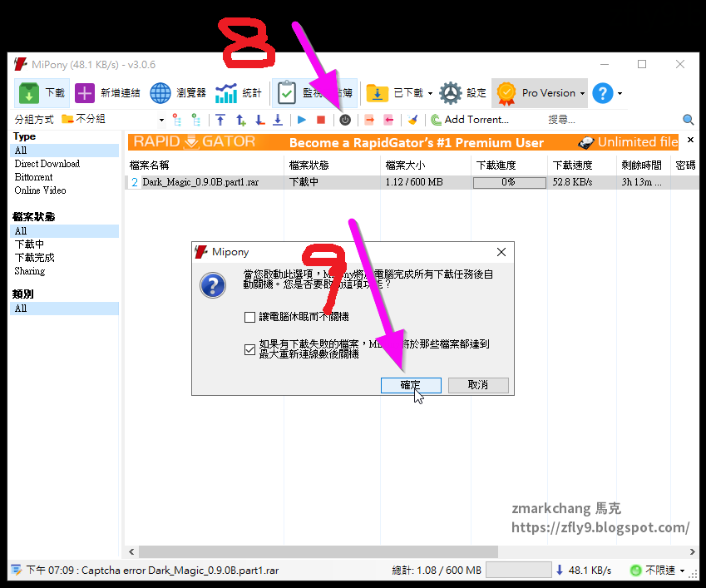This screenshot has width=706, height=588.
Task: Click the orange right-arrow icon
Action: (x=369, y=120)
